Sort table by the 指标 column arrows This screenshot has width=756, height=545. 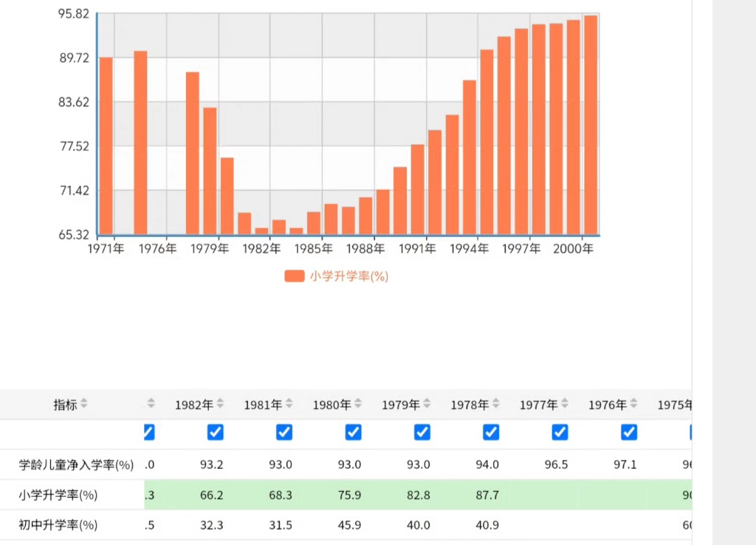(x=83, y=404)
